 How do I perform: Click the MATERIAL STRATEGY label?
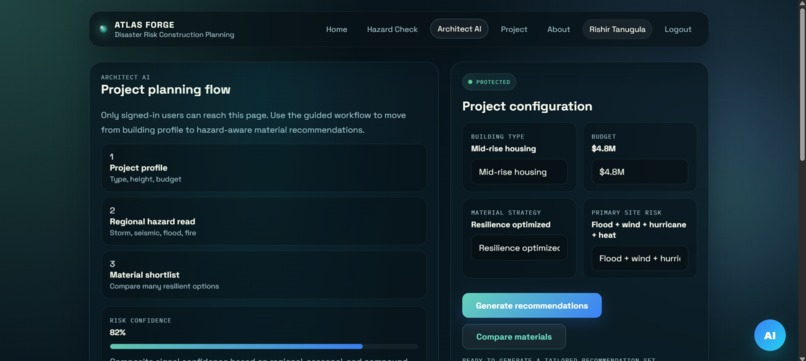coord(506,212)
